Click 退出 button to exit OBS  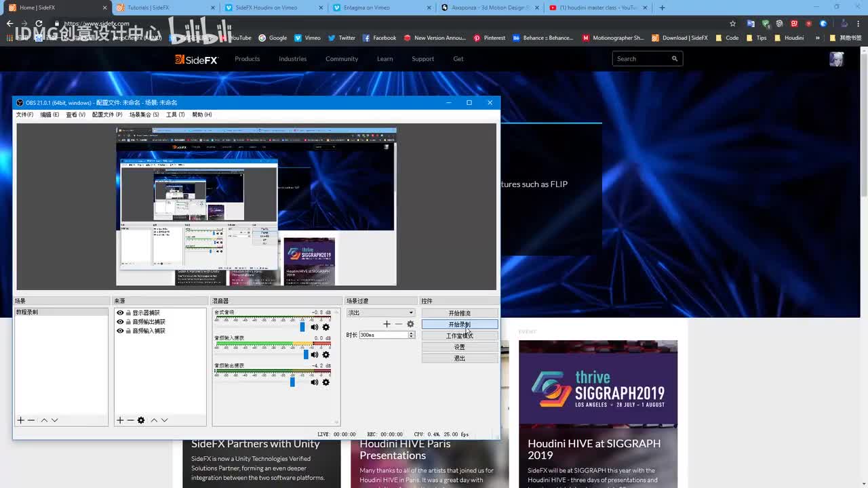(x=460, y=358)
